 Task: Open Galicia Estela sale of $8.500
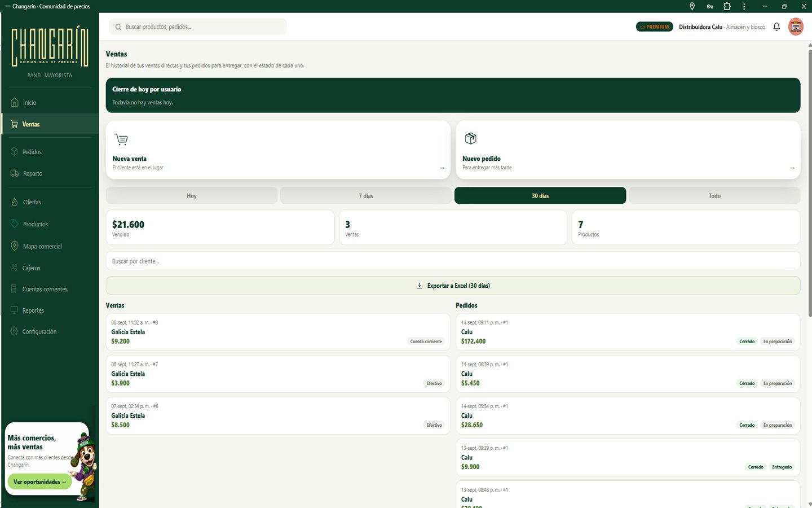coord(278,415)
